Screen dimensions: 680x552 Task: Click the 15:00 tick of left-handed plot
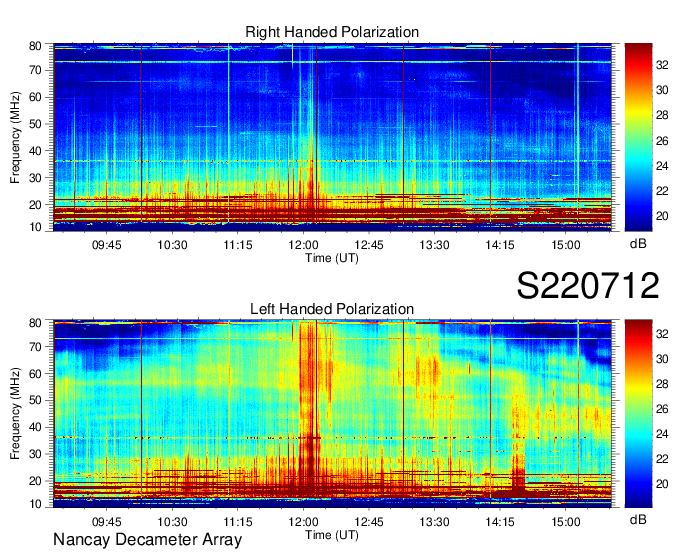[566, 522]
